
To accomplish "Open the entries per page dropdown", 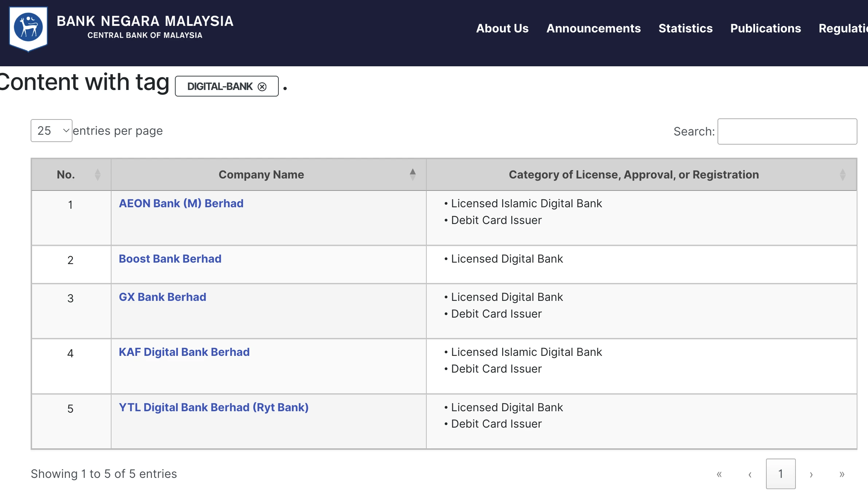I will 51,130.
